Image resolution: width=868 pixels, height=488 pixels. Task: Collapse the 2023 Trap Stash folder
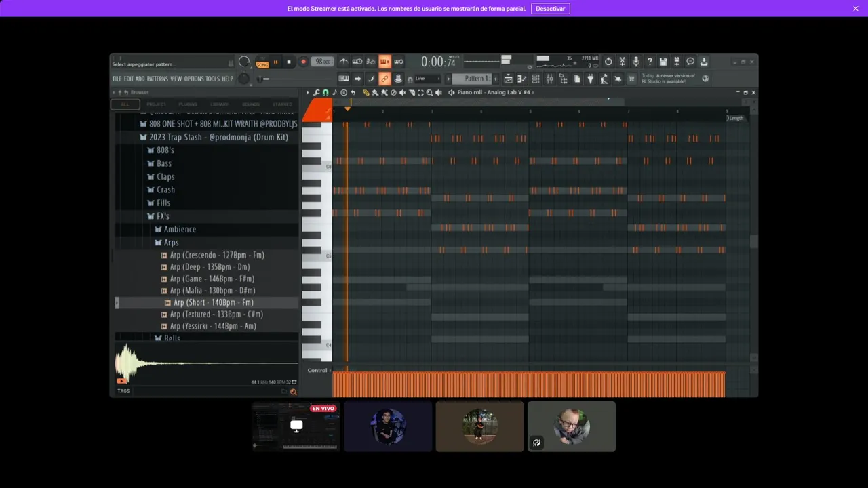(218, 137)
